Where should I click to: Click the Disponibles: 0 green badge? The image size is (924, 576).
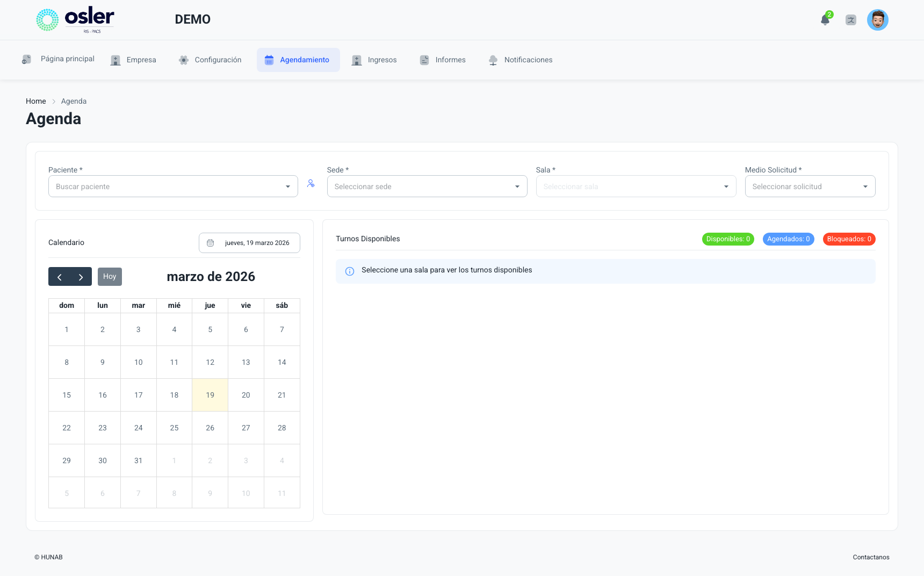click(x=728, y=239)
